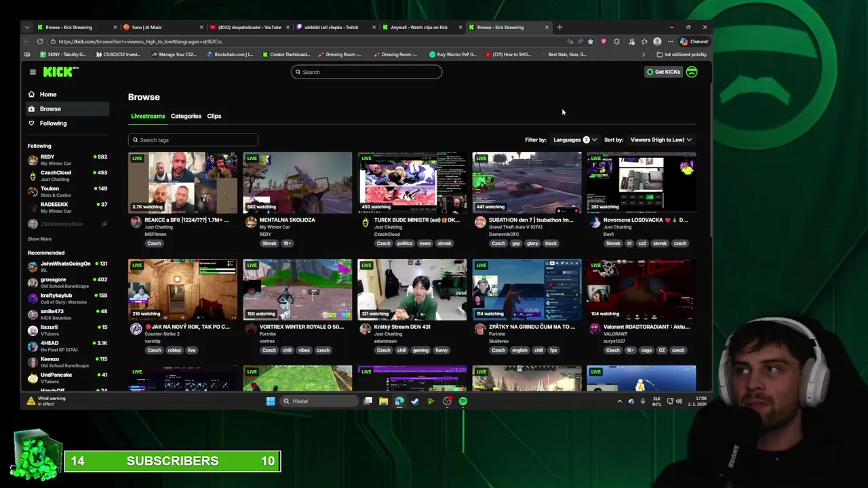The width and height of the screenshot is (868, 488).
Task: Switch to Anymall Watch clips on Kick tab
Action: (x=422, y=27)
